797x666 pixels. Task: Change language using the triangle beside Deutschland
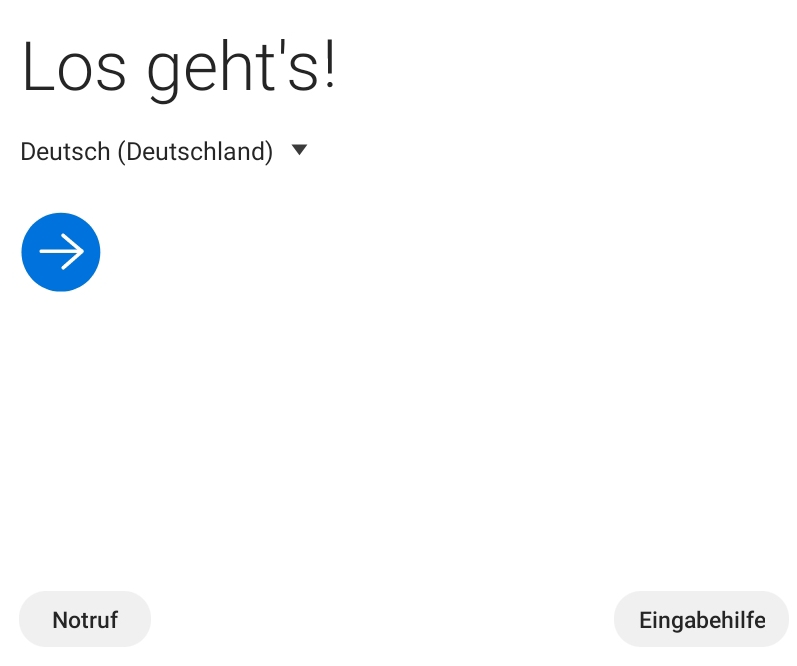tap(299, 150)
